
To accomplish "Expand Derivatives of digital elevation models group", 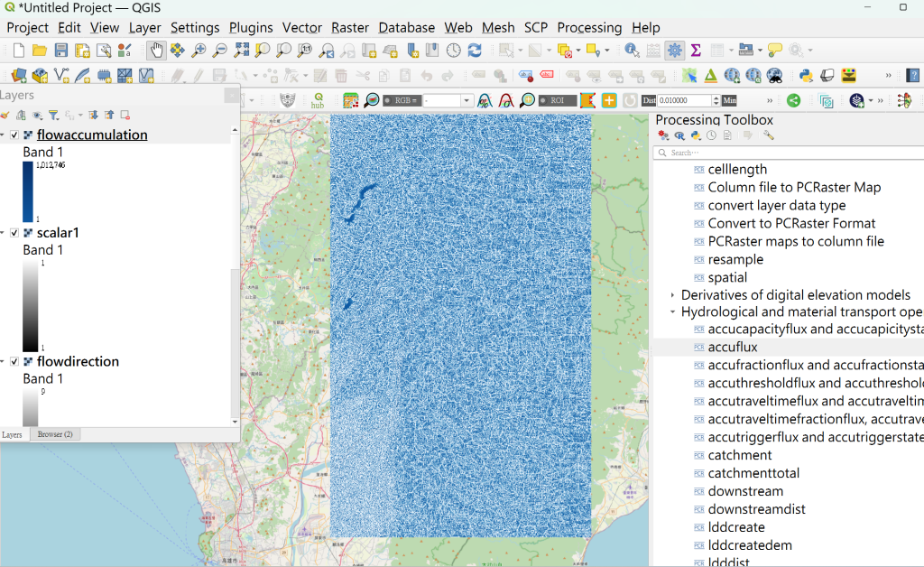I will pyautogui.click(x=672, y=294).
